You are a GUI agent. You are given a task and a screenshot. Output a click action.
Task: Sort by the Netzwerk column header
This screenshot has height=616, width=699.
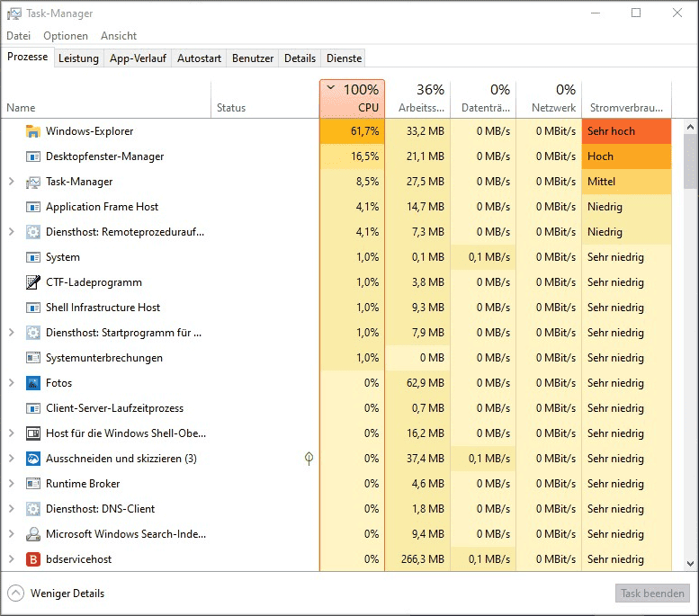549,99
